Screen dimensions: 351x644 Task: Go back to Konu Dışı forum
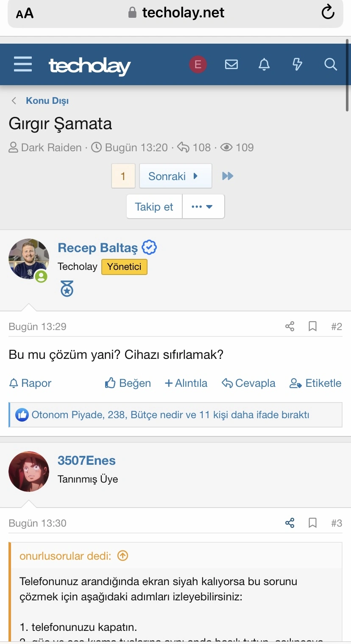click(47, 101)
